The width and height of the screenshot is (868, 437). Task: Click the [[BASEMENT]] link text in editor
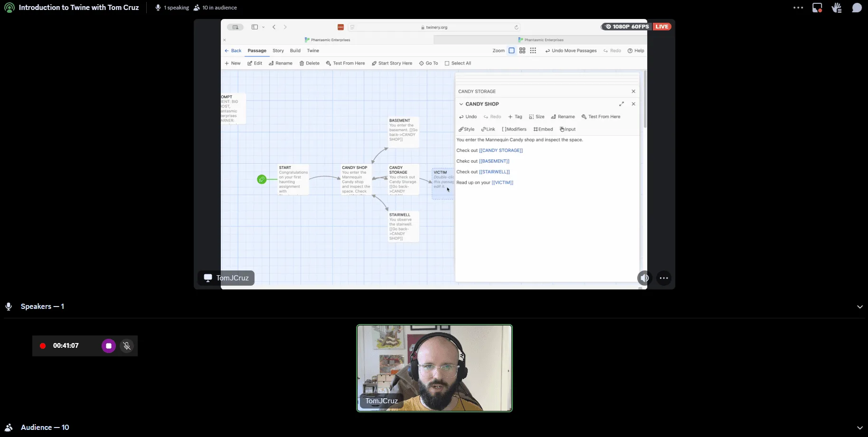494,161
